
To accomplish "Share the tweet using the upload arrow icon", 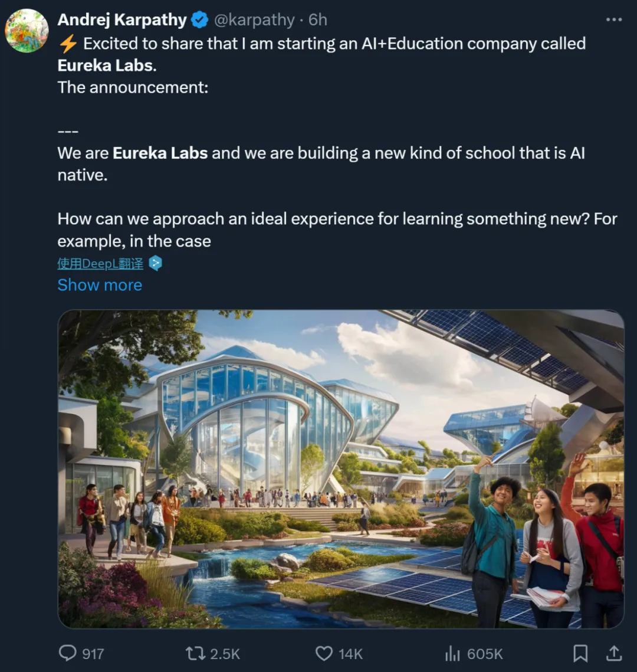I will [614, 653].
